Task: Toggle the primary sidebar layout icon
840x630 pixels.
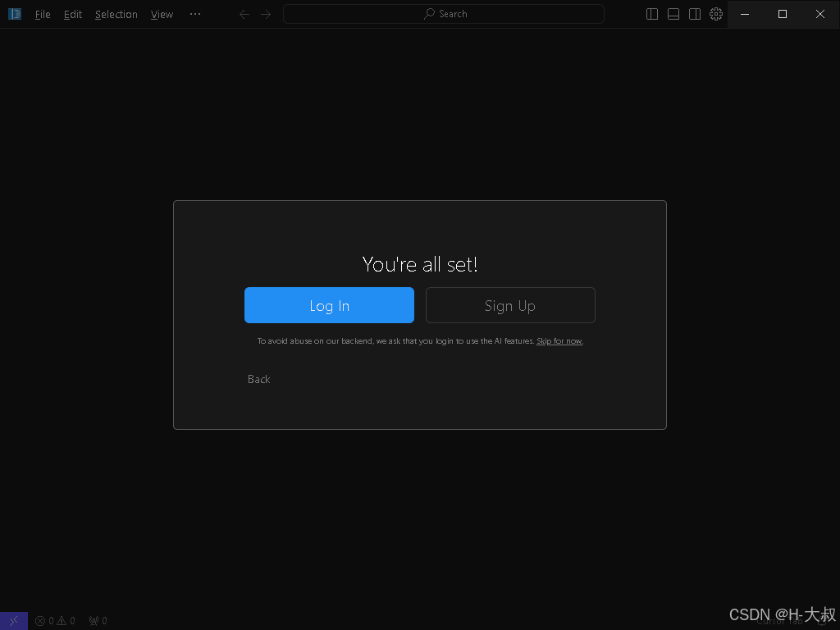Action: (x=652, y=14)
